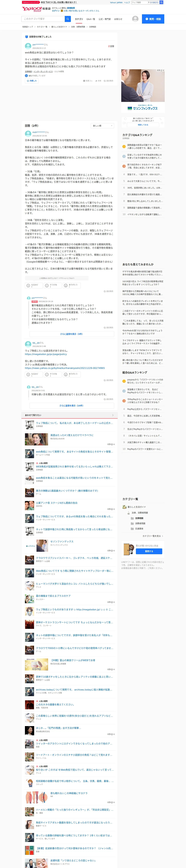Click the gray user avatar in the header

(135, 19)
